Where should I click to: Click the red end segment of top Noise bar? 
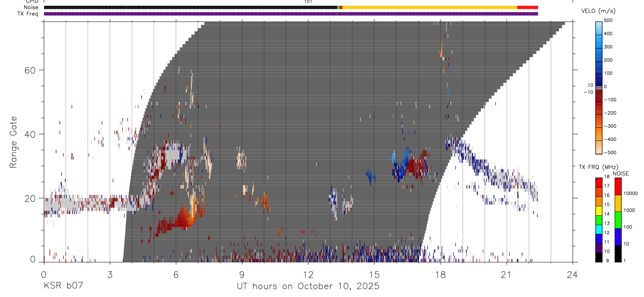click(528, 7)
